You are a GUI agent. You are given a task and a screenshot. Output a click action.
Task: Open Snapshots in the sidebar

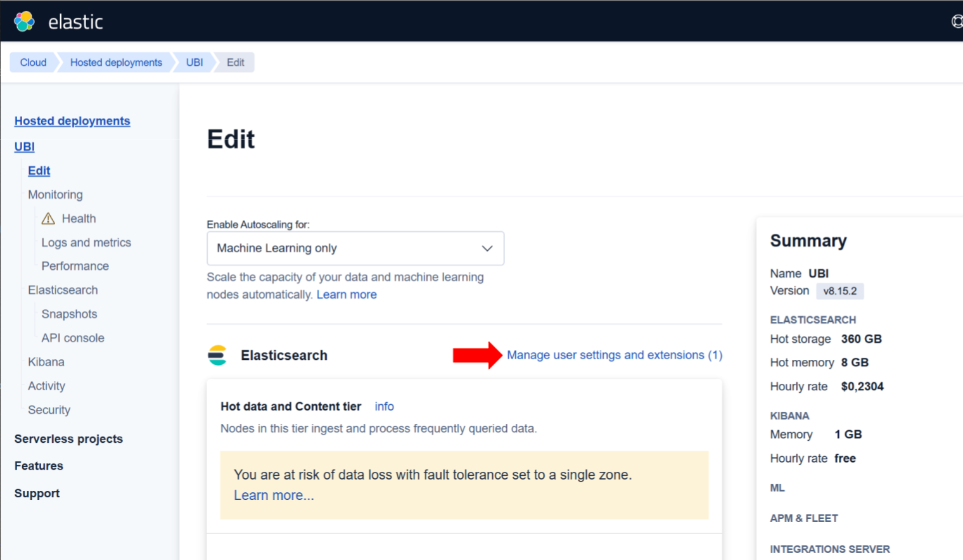(70, 314)
